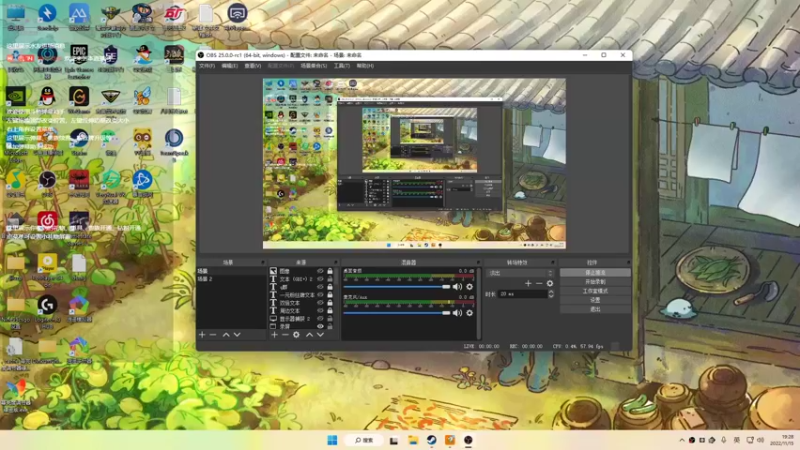Remove the selected scene with minus icon
Viewport: 800px width, 450px height.
tap(213, 335)
